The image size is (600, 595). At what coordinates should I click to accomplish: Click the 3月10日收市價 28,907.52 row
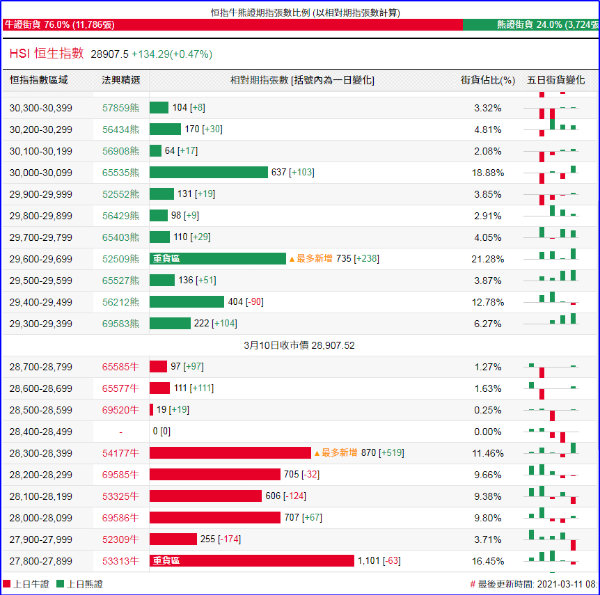pos(299,346)
